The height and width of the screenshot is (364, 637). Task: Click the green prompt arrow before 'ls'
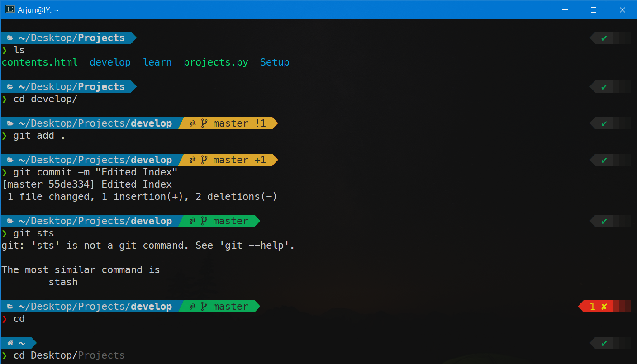coord(5,50)
